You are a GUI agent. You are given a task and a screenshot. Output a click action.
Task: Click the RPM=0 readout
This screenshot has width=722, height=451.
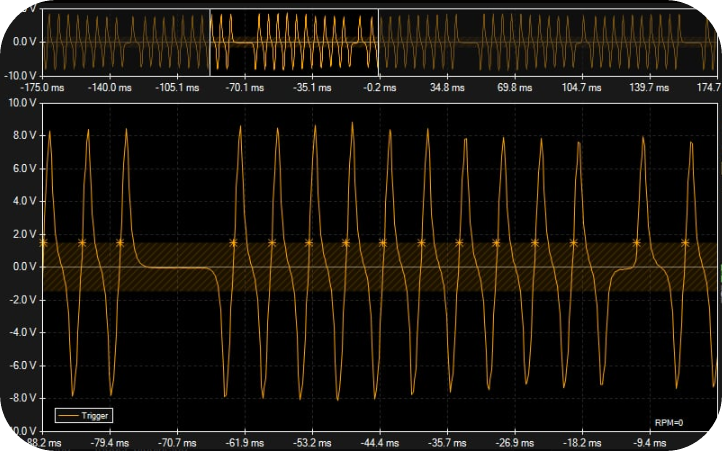pyautogui.click(x=669, y=422)
